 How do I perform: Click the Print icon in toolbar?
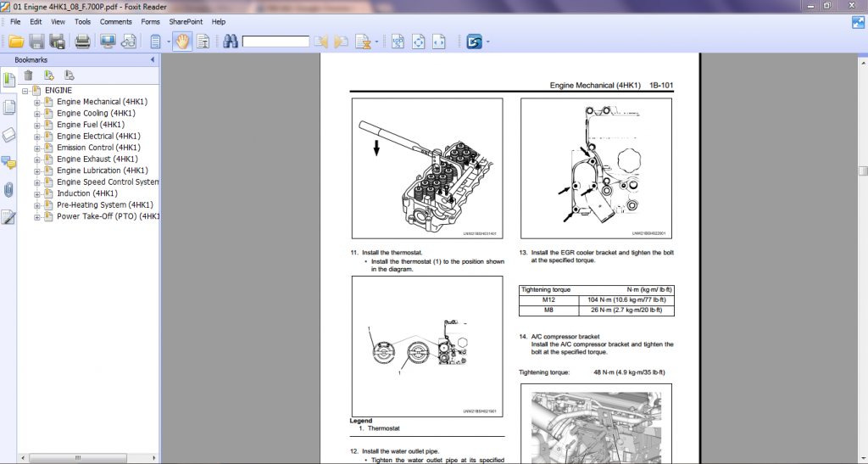pyautogui.click(x=82, y=41)
